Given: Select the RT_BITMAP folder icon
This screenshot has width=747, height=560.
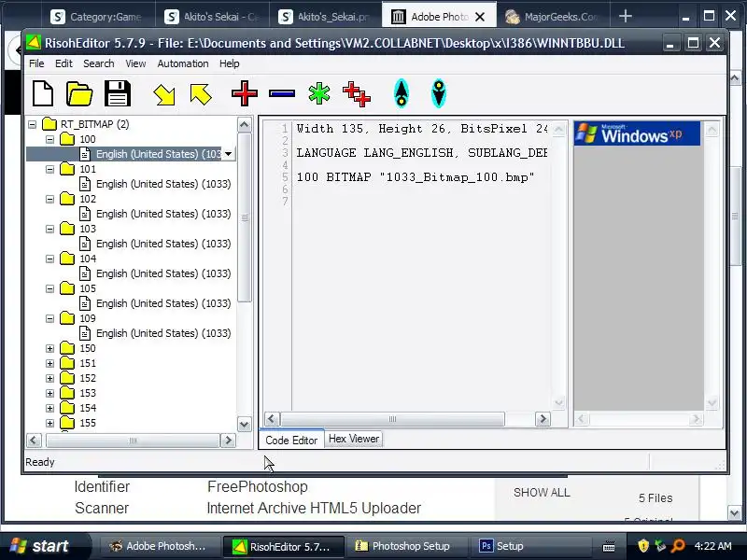Looking at the screenshot, I should (49, 124).
